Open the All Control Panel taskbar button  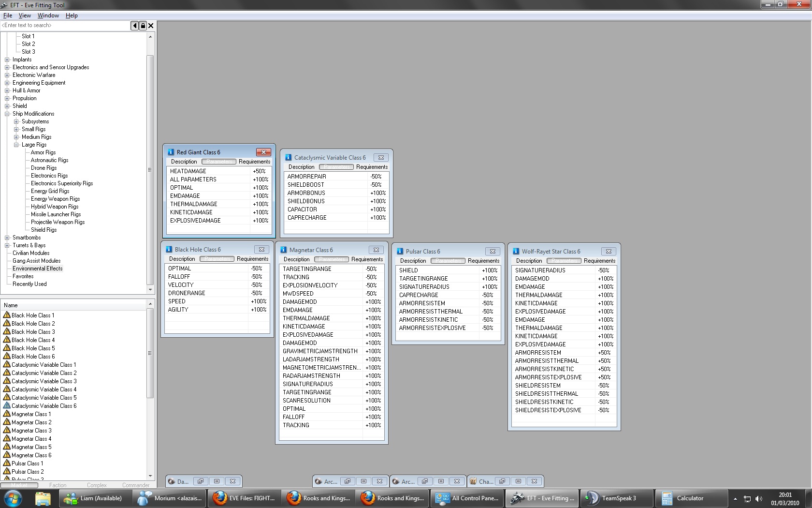click(x=467, y=498)
